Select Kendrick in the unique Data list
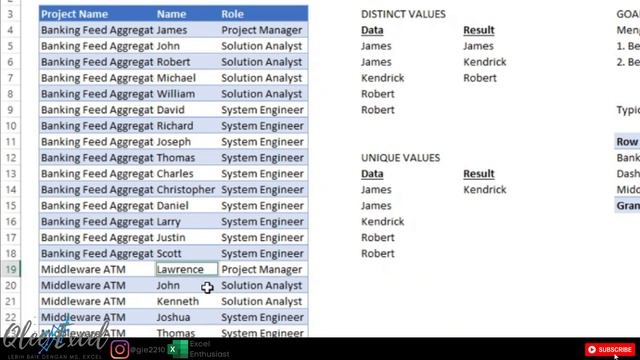The image size is (640, 360). point(383,222)
